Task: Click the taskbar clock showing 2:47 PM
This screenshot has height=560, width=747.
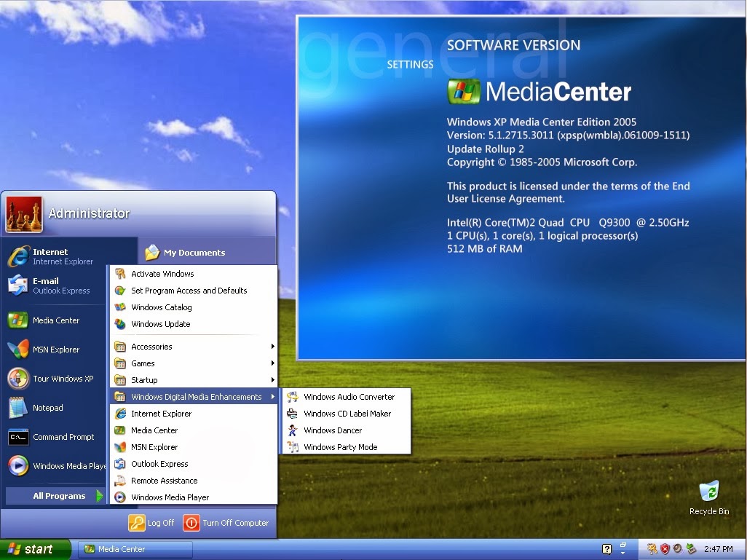Action: pyautogui.click(x=719, y=549)
